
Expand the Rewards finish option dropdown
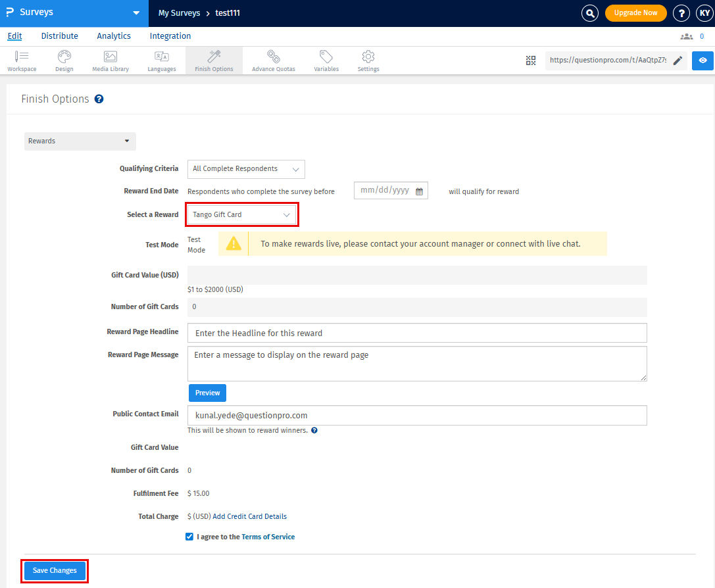pyautogui.click(x=80, y=141)
